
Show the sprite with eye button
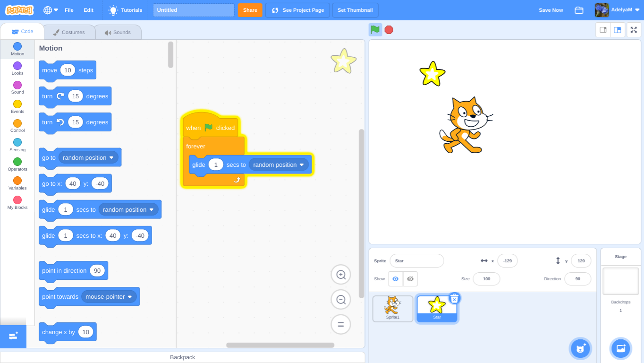coord(396,279)
